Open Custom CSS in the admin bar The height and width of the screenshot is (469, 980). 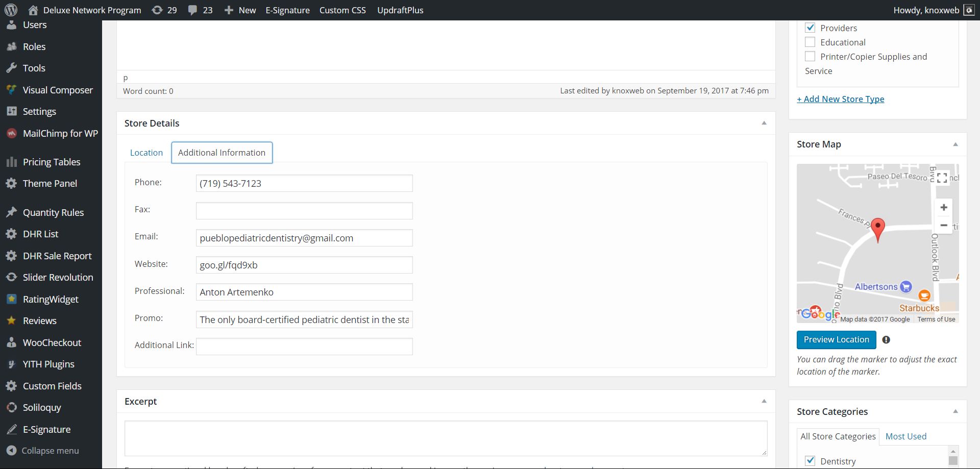(x=342, y=10)
